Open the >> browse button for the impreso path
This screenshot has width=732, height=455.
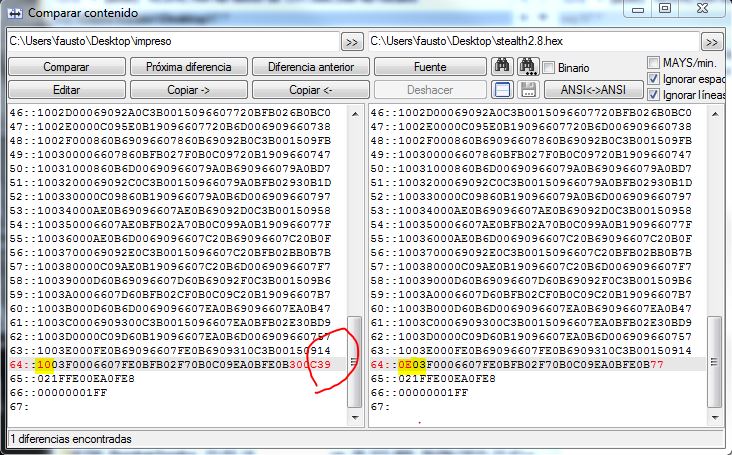click(352, 42)
